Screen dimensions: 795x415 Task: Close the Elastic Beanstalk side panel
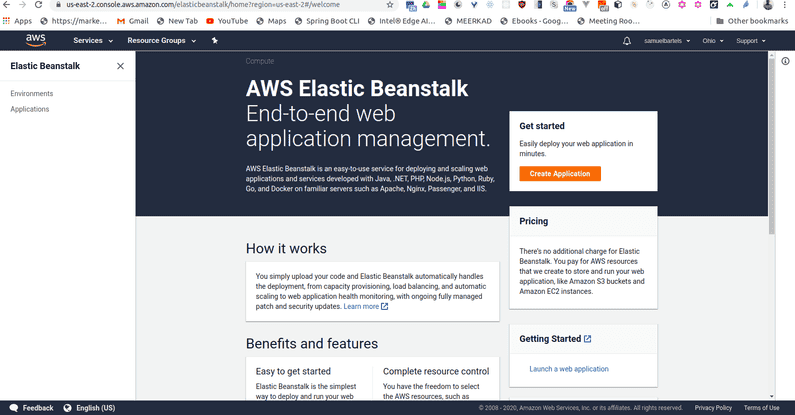coord(120,66)
